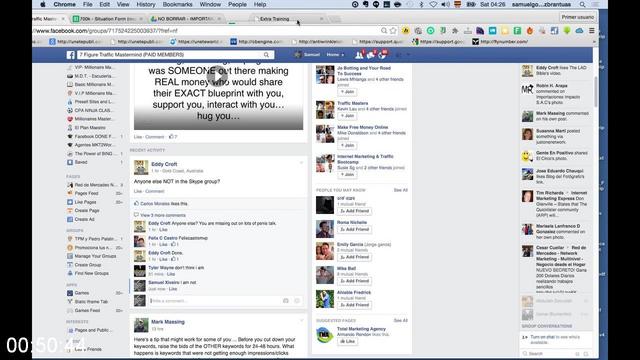Open Mark Massing's profile link

(168, 322)
